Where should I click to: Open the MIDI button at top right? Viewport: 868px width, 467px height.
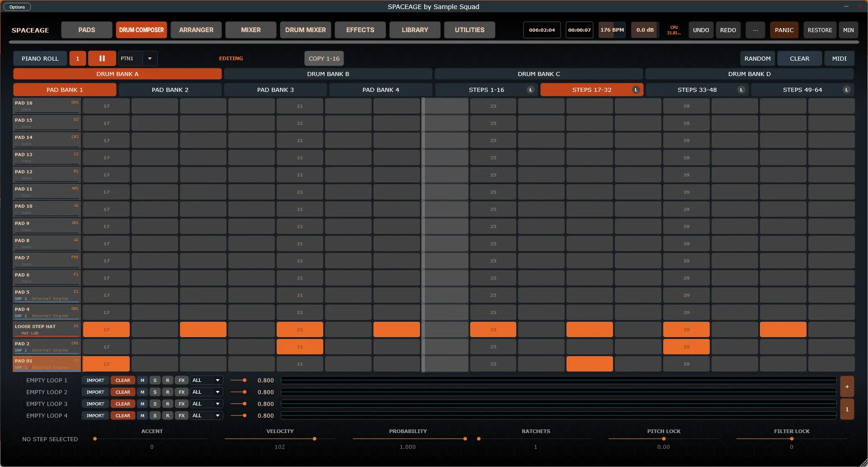click(x=840, y=58)
